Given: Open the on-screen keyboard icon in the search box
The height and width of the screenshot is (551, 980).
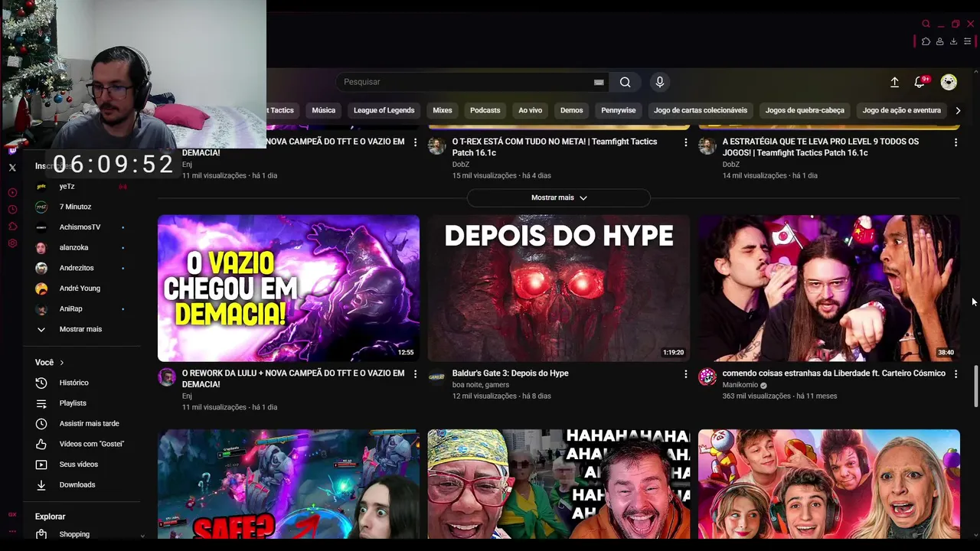Looking at the screenshot, I should coord(599,83).
